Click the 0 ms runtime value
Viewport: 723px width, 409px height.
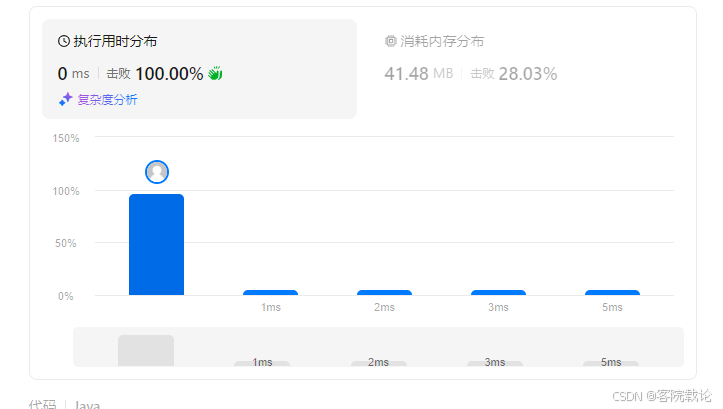point(73,73)
